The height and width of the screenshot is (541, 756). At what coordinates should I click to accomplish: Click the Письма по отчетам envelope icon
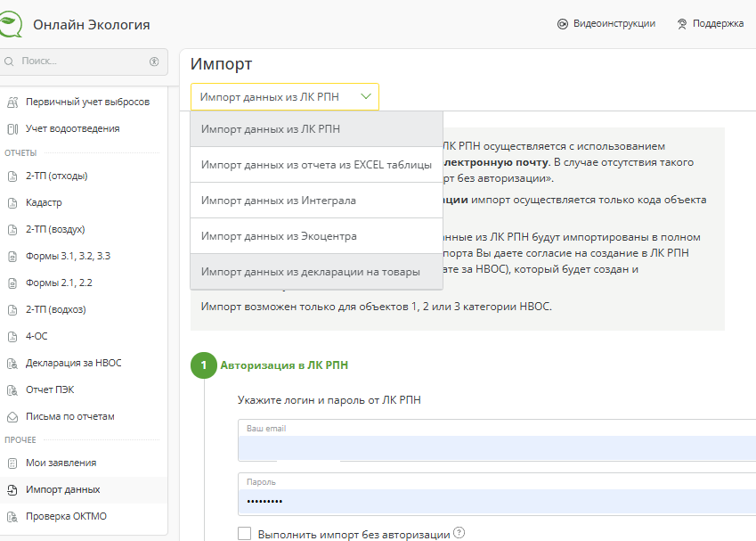(x=12, y=416)
